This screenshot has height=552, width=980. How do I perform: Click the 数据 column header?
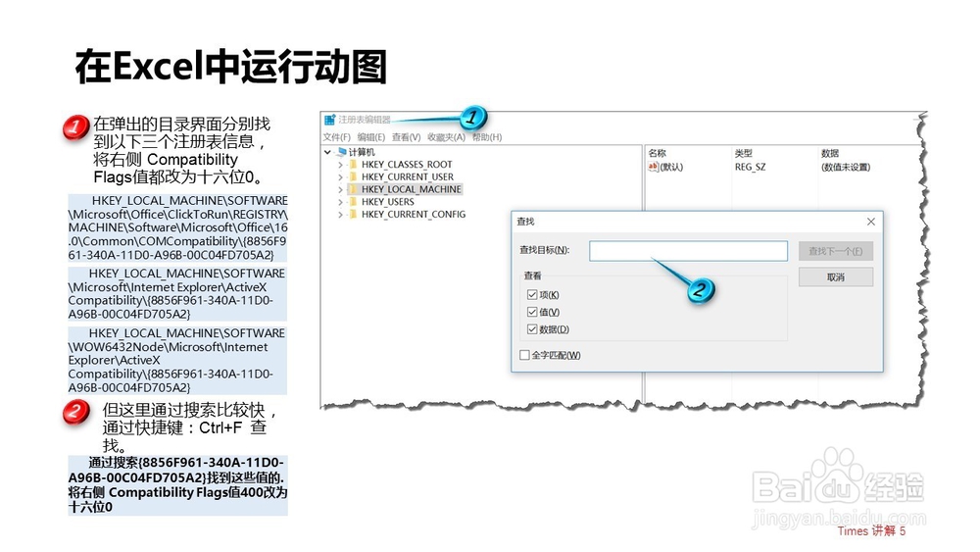[829, 153]
